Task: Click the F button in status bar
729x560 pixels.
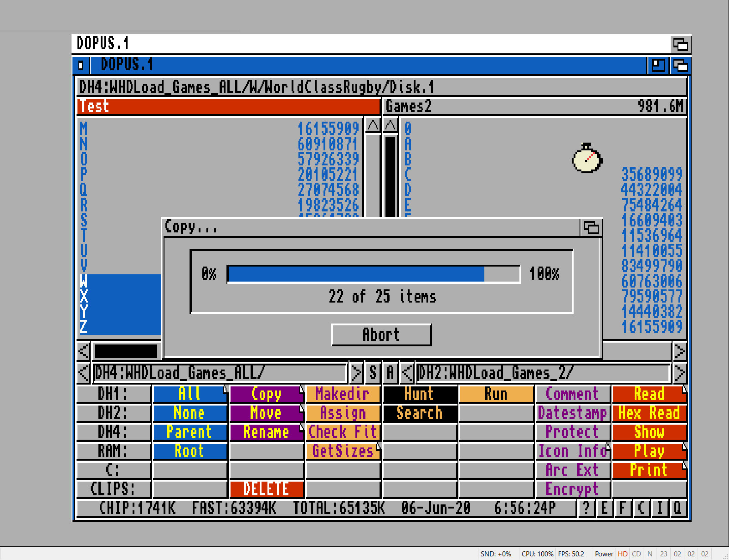Action: pyautogui.click(x=623, y=508)
